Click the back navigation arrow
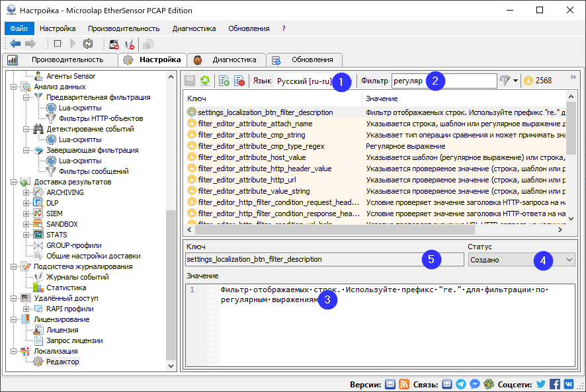586x392 pixels. (15, 44)
